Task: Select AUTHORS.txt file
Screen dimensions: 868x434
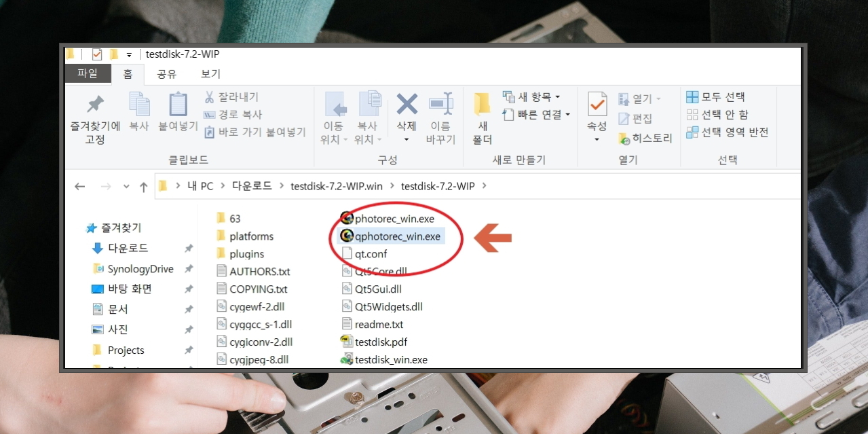Action: click(253, 272)
